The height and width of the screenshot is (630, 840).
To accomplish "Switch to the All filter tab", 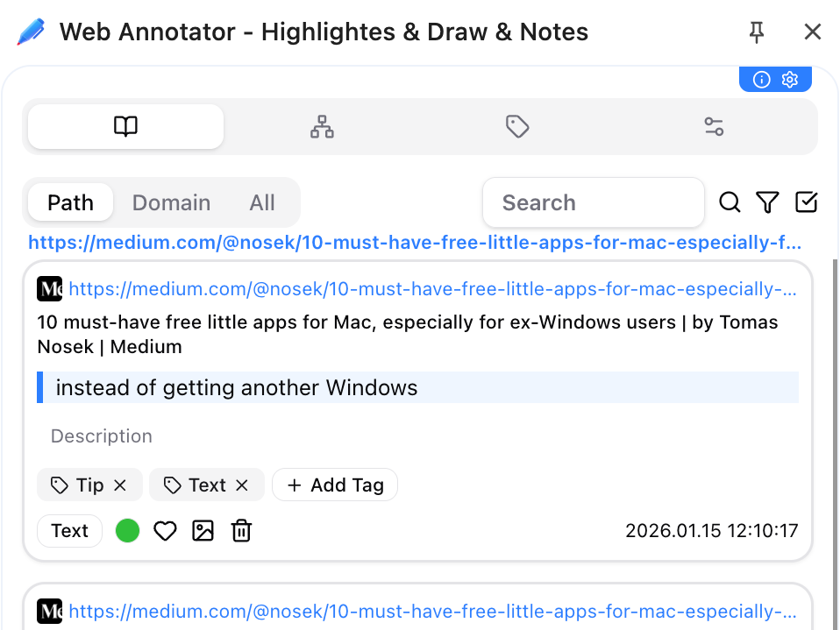I will pyautogui.click(x=262, y=202).
